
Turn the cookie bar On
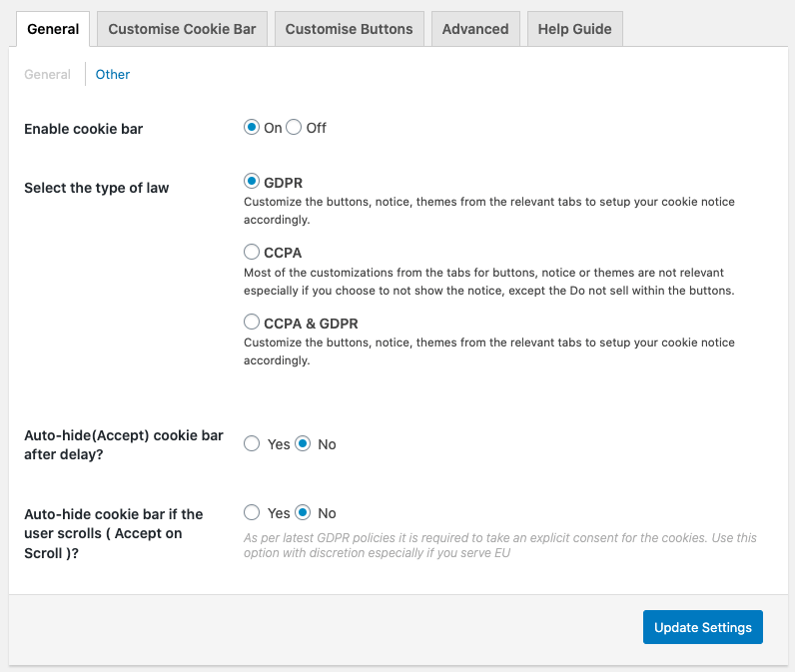click(x=252, y=127)
